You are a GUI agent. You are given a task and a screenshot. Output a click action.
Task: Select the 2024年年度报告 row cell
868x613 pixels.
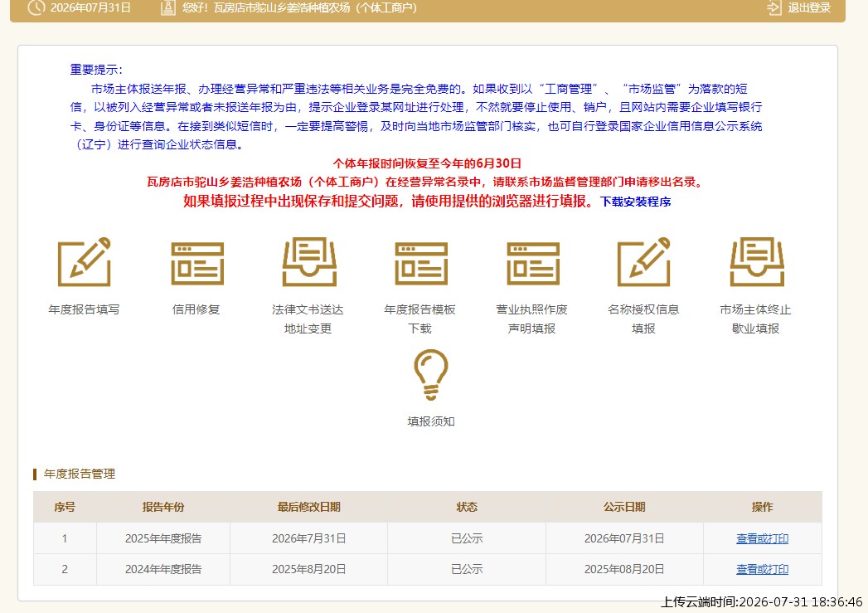(163, 569)
